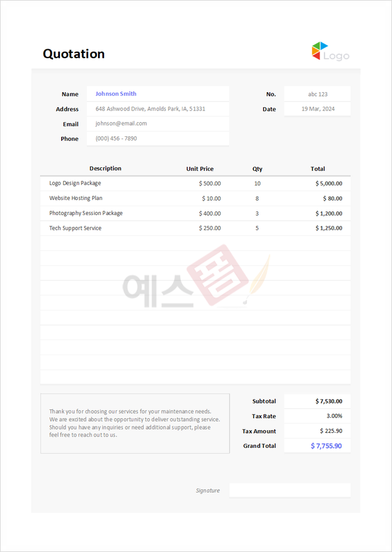Screen dimensions: 392x552
Task: Click total $ 5,000.00
Action: coord(329,184)
